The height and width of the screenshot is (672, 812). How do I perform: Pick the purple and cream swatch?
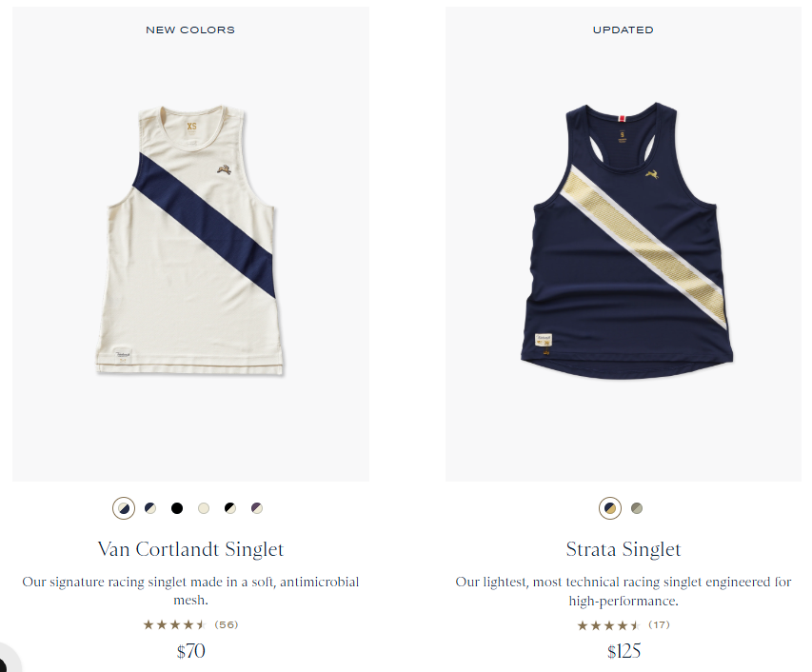(257, 508)
